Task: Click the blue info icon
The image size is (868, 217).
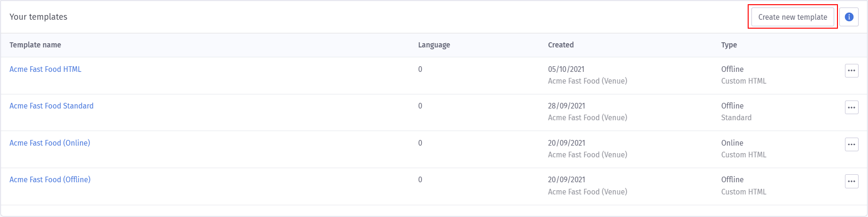Action: point(849,17)
